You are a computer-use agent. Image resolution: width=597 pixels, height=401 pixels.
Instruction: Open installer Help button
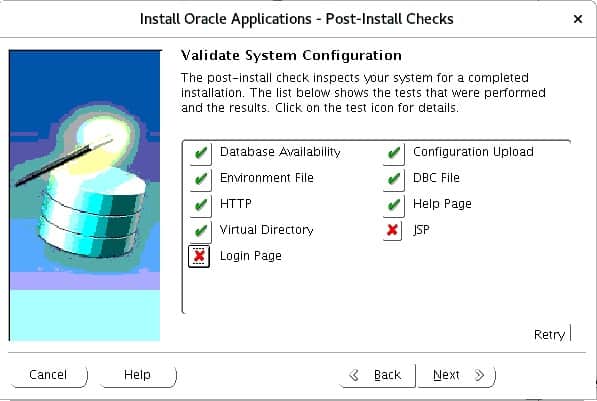point(137,375)
